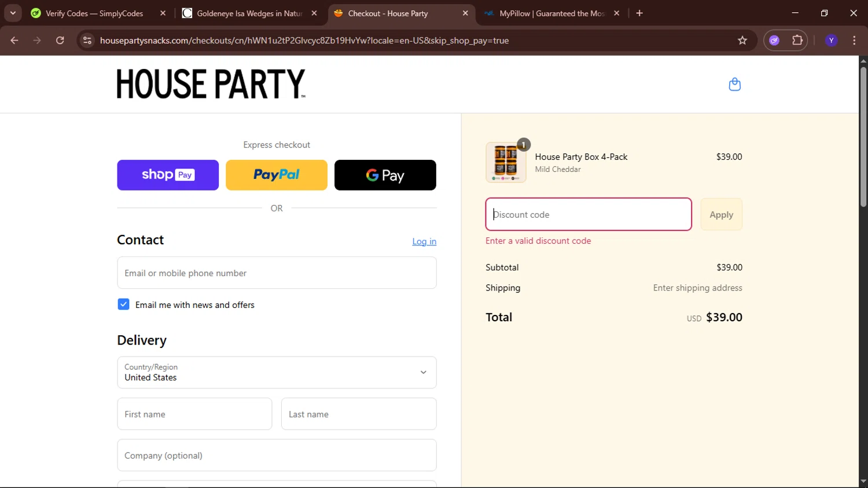868x488 pixels.
Task: View site information icon in address bar
Action: [x=87, y=41]
